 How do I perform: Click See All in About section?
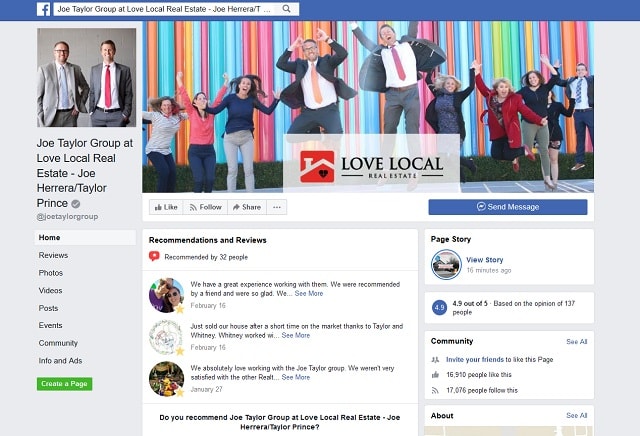click(x=576, y=415)
